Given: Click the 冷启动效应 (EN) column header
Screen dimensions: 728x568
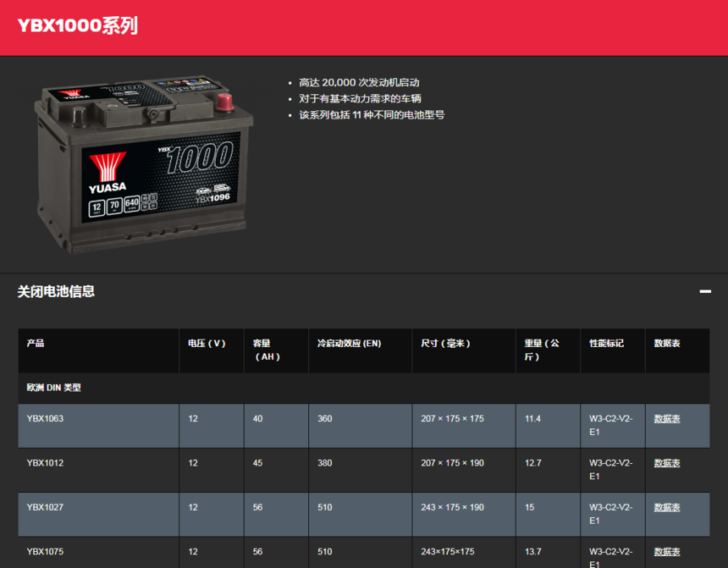Looking at the screenshot, I should [x=361, y=350].
